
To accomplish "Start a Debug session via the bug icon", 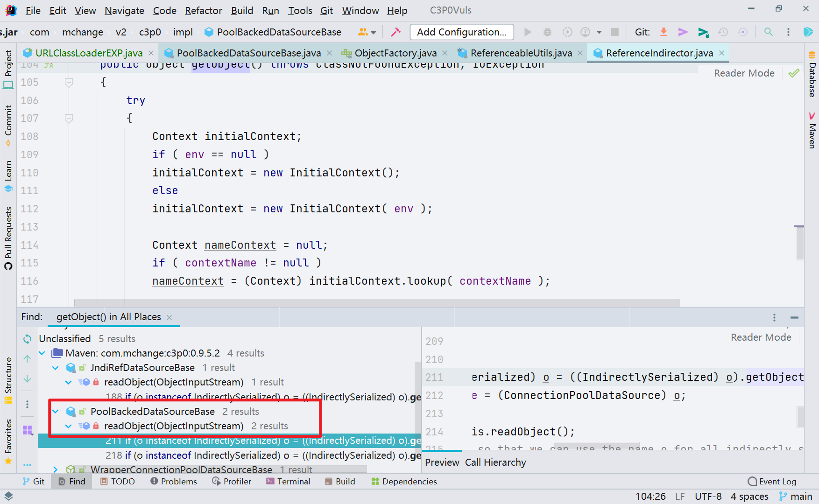I will (x=547, y=32).
